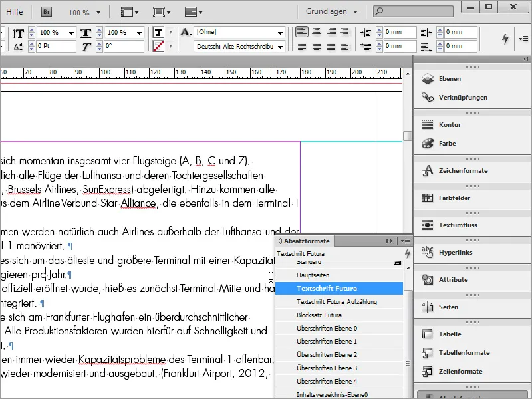
Task: Open the [Ohne] character style dropdown
Action: [x=280, y=33]
